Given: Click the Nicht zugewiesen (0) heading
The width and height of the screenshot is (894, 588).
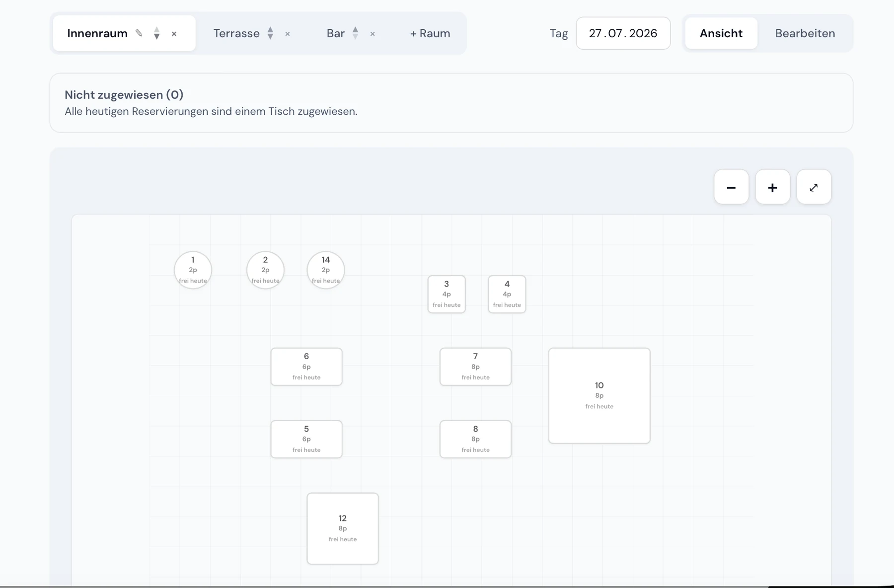Looking at the screenshot, I should pyautogui.click(x=124, y=94).
